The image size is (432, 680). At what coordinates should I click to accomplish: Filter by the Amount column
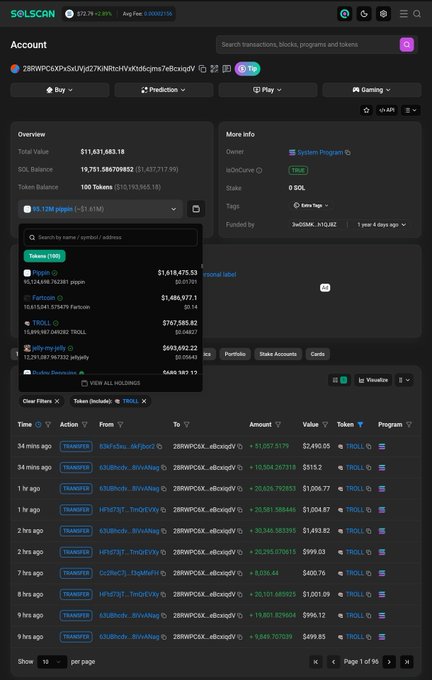click(x=278, y=425)
